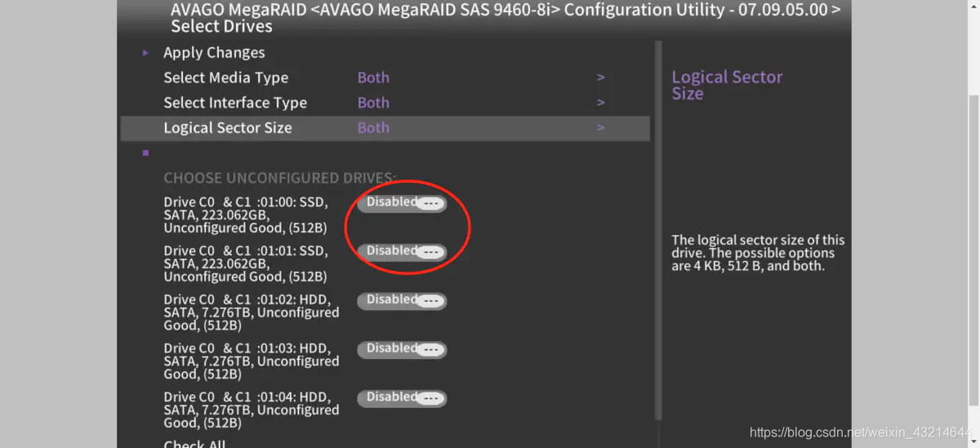The width and height of the screenshot is (980, 448).
Task: Expand chevron on Logical Sector Size row
Action: (600, 128)
